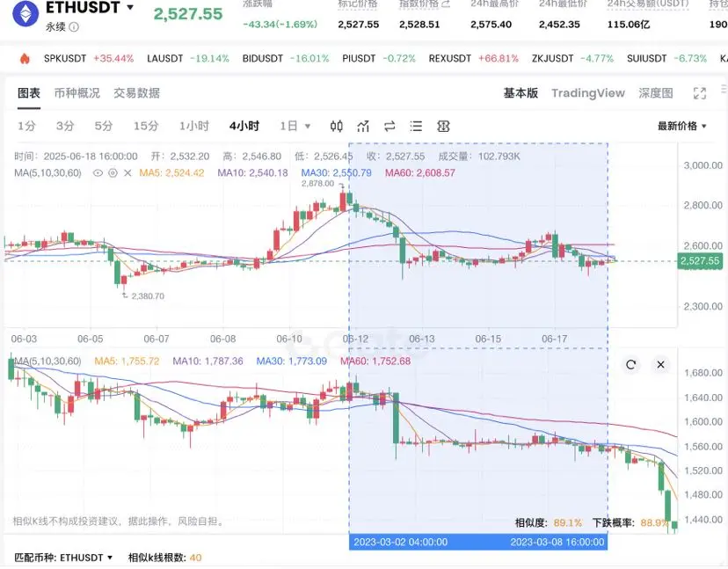Switch to the TradingView chart mode

coord(588,93)
